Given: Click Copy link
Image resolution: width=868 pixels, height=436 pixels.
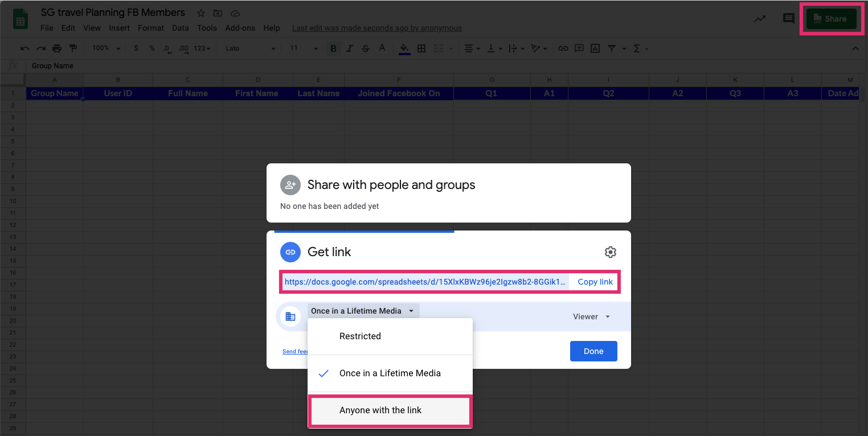Looking at the screenshot, I should (x=595, y=282).
